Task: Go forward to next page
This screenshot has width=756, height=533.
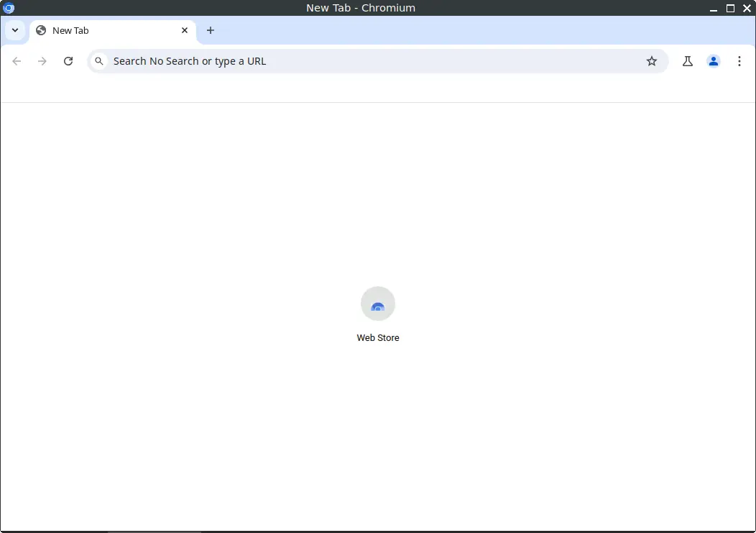Action: [42, 61]
